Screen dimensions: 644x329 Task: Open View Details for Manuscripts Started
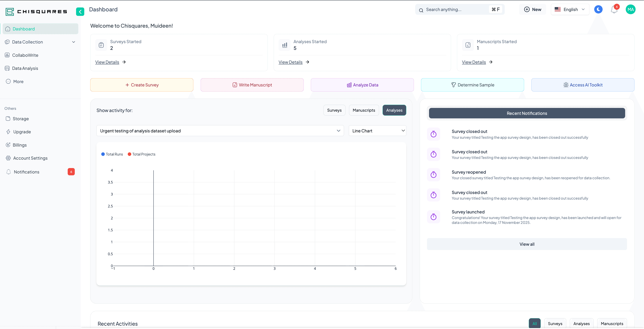474,62
